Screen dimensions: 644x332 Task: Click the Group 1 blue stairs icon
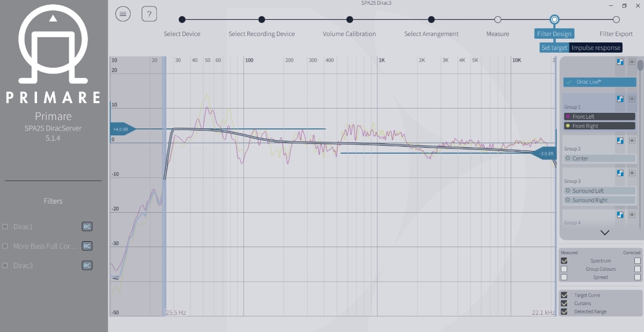(x=620, y=99)
